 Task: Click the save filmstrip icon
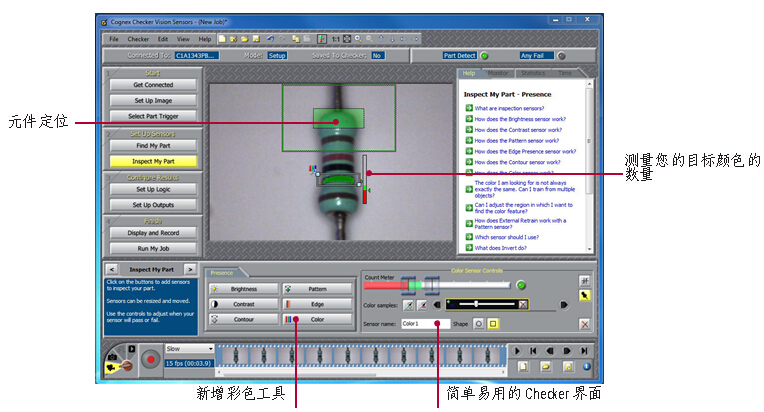568,366
